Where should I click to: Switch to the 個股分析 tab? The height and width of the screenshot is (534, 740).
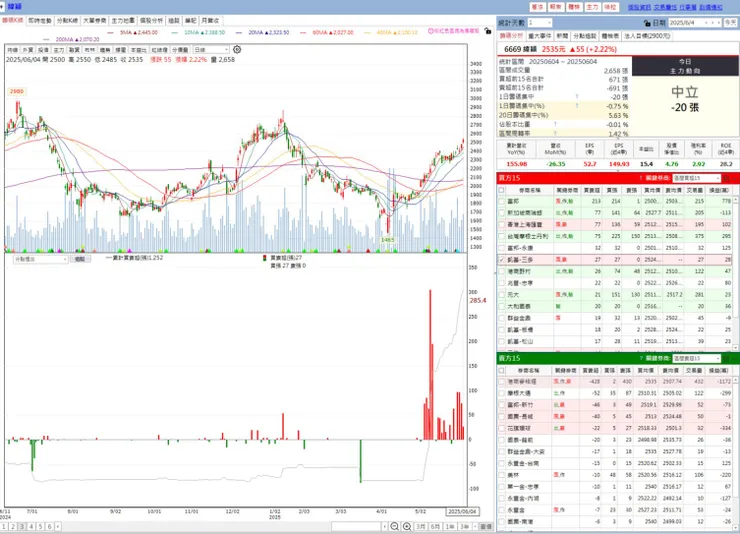(151, 21)
